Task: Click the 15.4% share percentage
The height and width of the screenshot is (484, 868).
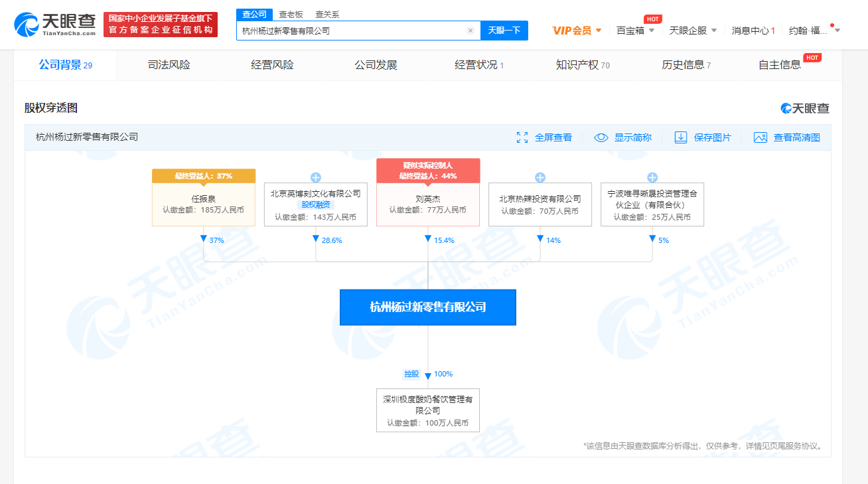Action: [x=444, y=240]
